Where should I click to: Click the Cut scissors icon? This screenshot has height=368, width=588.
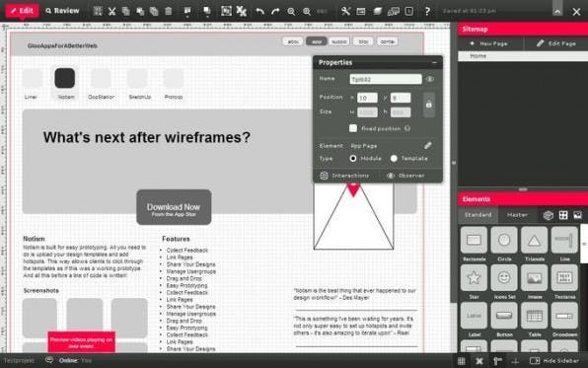111,11
